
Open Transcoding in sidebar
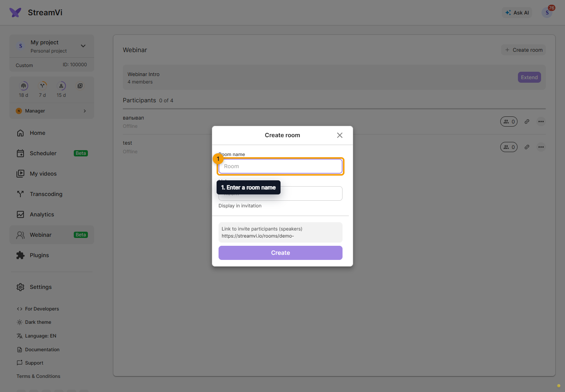pos(52,194)
